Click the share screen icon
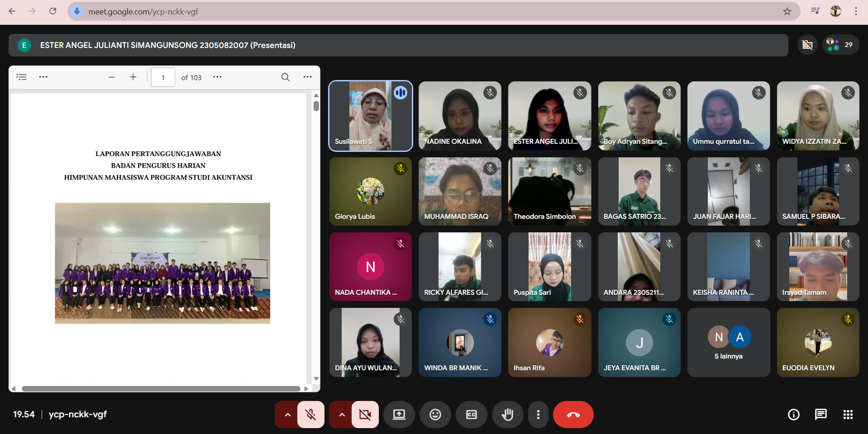Image resolution: width=868 pixels, height=434 pixels. click(399, 415)
